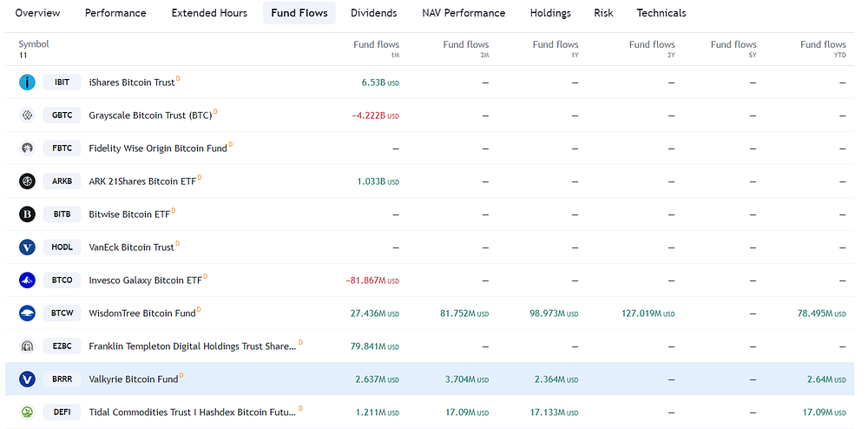Click the 98.973M USD 1Y value

click(x=554, y=313)
